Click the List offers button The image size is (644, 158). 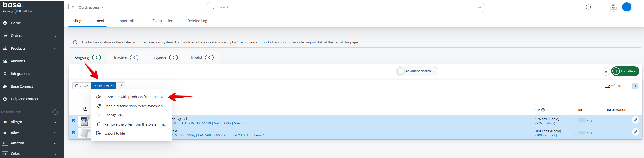[x=625, y=71]
